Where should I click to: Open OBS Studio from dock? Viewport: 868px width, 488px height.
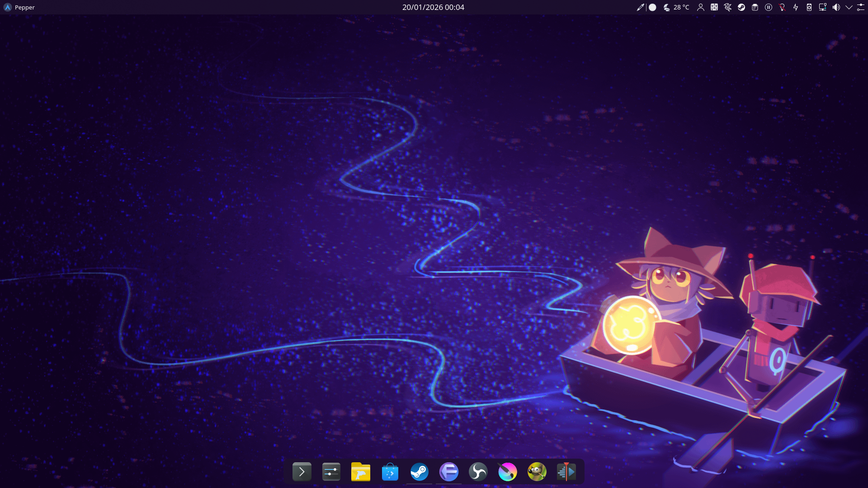(478, 472)
